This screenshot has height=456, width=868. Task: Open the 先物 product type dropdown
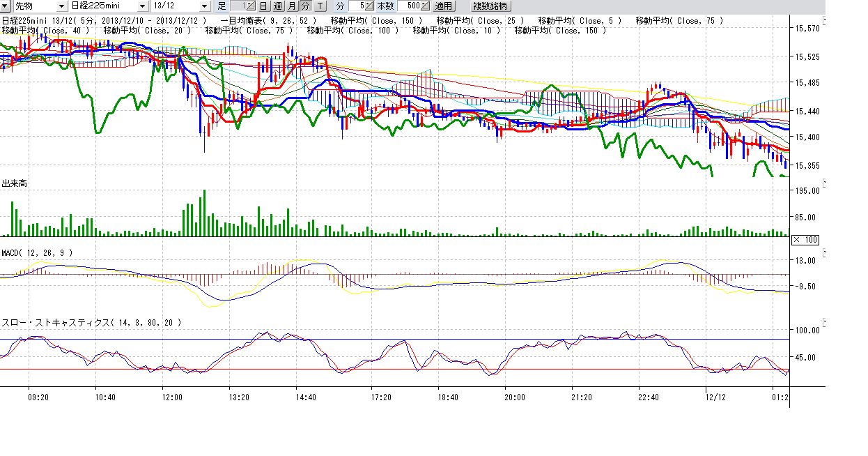click(61, 6)
